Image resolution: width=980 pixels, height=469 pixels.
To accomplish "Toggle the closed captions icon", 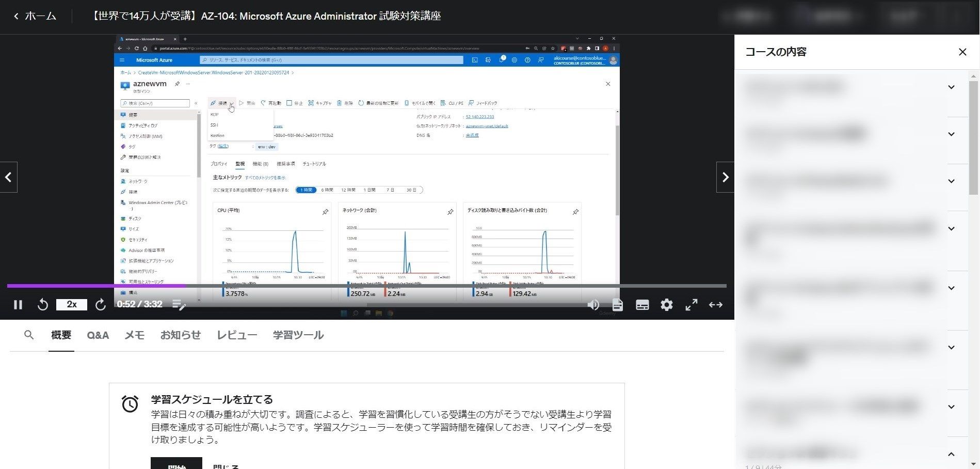I will click(x=642, y=305).
